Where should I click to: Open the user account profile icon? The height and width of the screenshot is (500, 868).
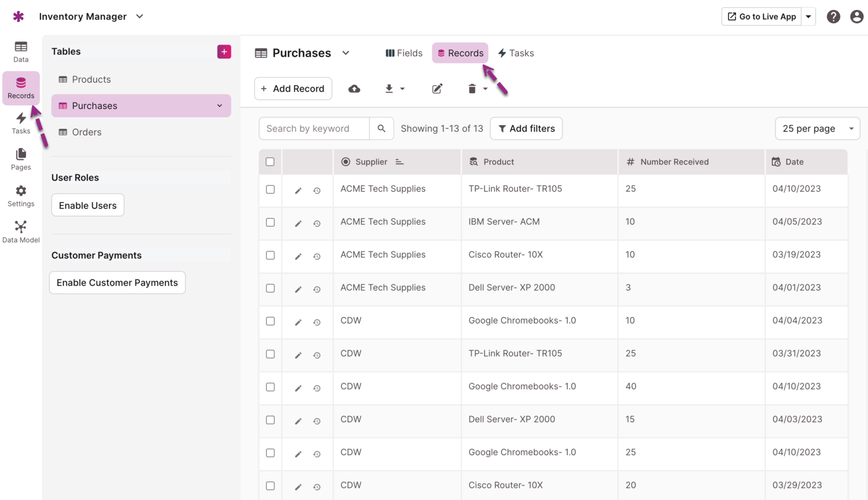click(x=856, y=17)
